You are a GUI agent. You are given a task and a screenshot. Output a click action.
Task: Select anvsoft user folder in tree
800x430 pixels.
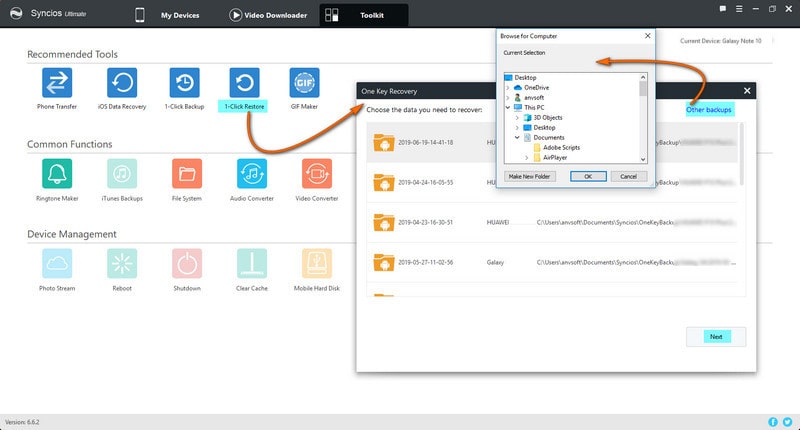(x=534, y=97)
